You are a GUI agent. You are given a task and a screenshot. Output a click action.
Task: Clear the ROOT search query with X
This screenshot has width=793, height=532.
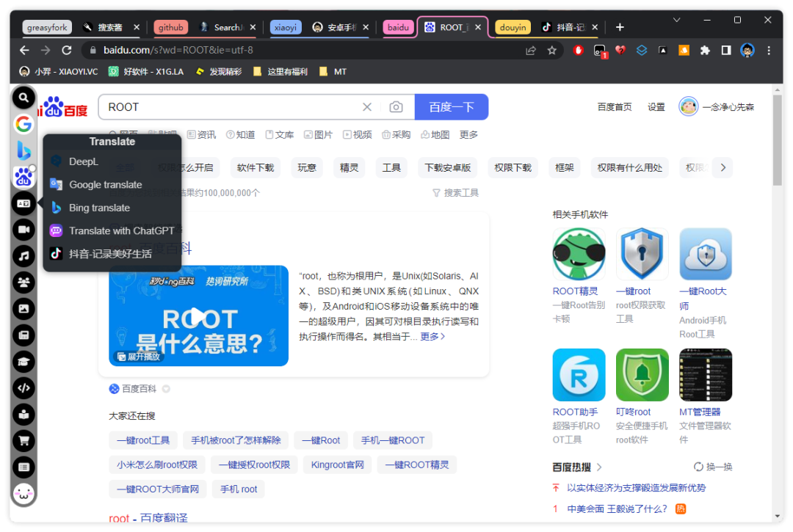pyautogui.click(x=367, y=107)
